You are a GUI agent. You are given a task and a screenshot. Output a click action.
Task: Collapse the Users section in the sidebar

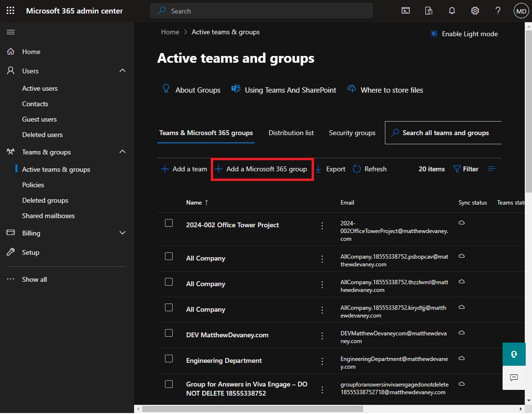tap(122, 70)
